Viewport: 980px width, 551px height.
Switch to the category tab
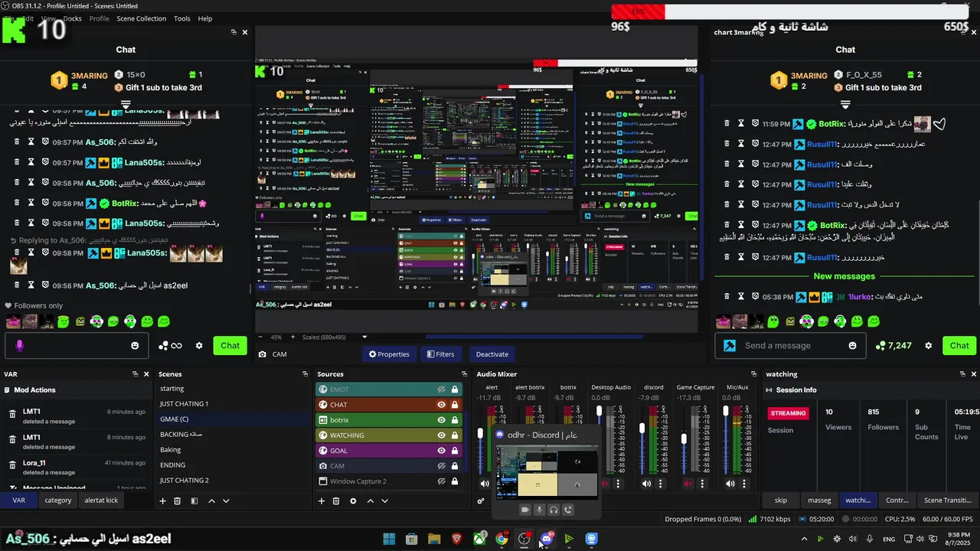click(x=58, y=500)
